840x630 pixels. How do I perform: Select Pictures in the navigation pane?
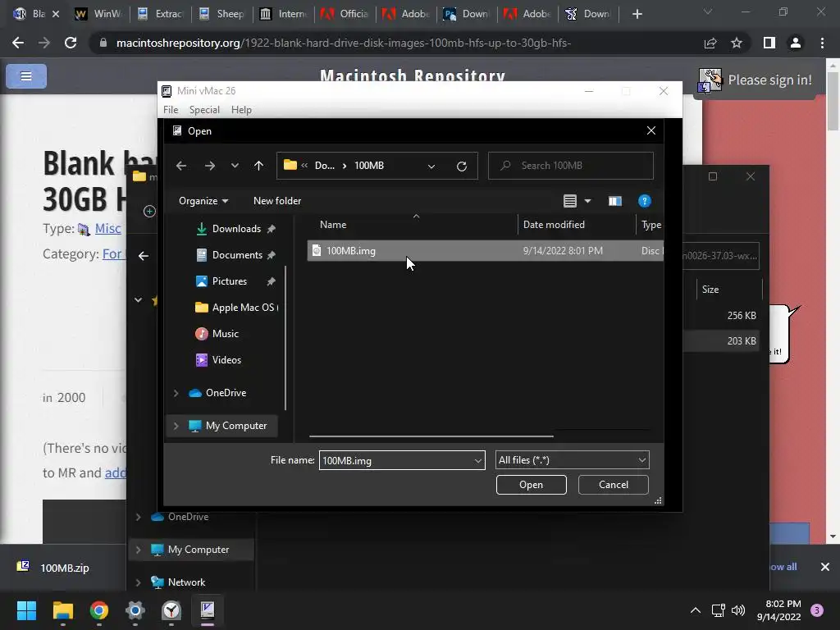tap(230, 281)
